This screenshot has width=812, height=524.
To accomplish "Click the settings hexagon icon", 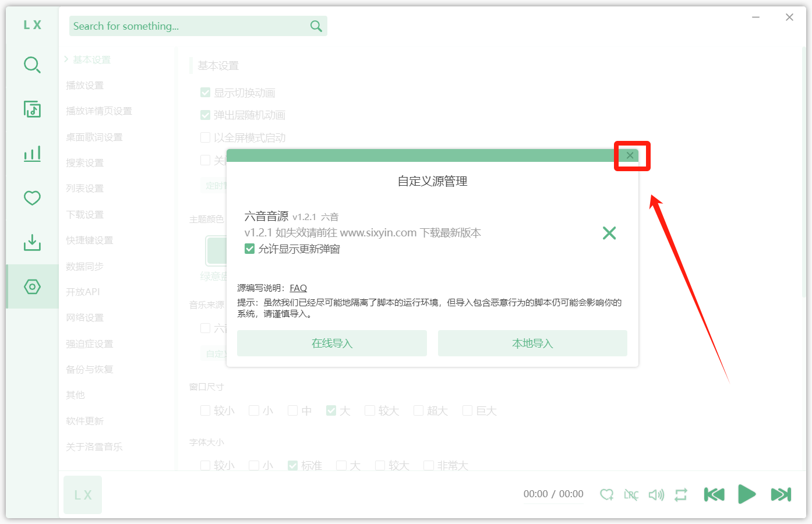I will coord(32,286).
